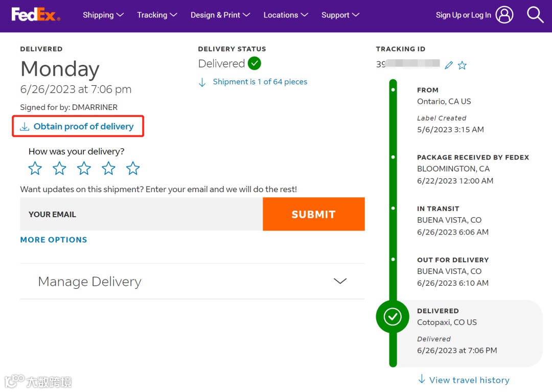Image resolution: width=552 pixels, height=392 pixels.
Task: Click Package Received by FedEx timeline dot
Action: click(x=393, y=157)
